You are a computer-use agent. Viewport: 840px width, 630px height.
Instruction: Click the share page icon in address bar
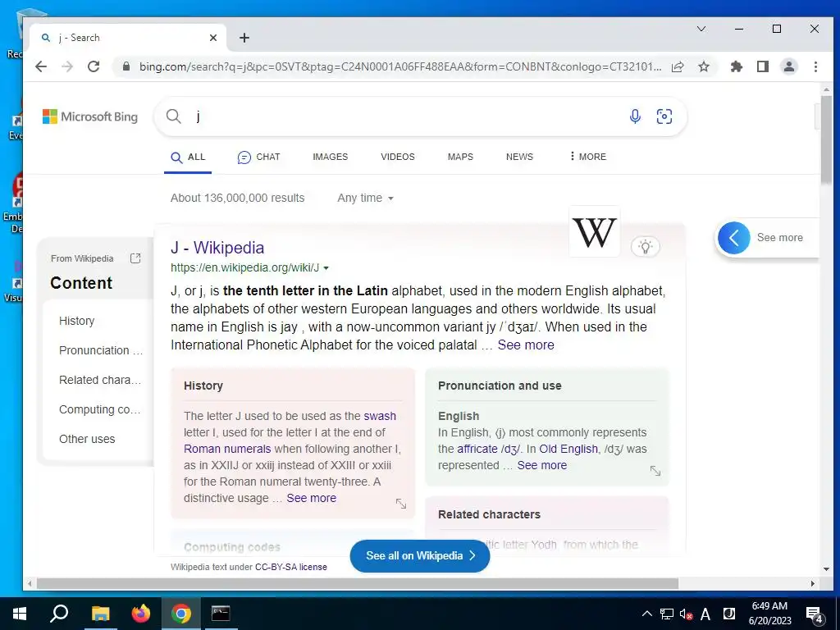(678, 66)
